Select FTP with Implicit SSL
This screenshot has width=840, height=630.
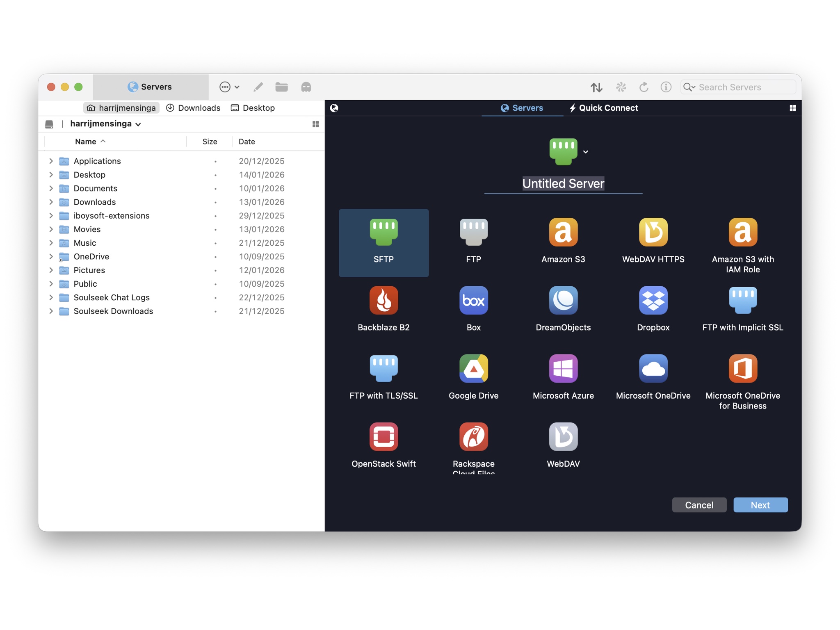(x=743, y=300)
